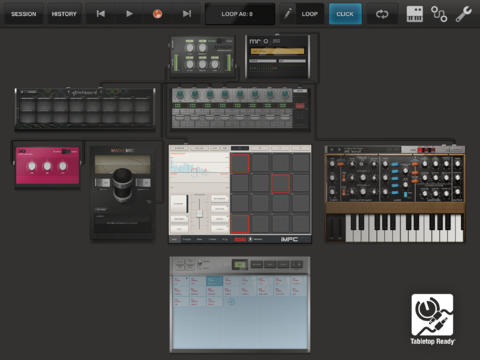The height and width of the screenshot is (360, 480).
Task: Click the first channel fader on the mixer
Action: (x=179, y=118)
